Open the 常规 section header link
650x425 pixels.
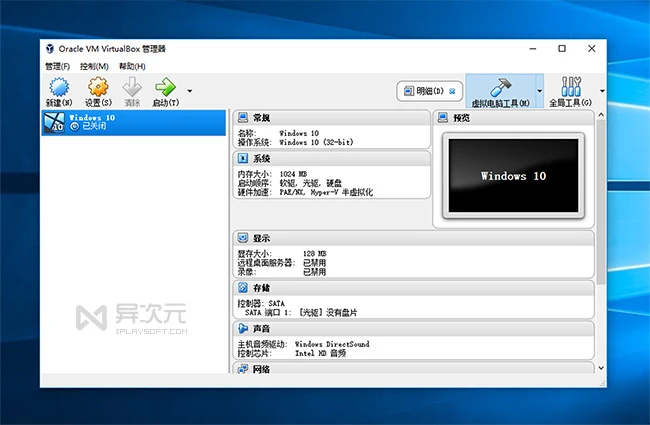point(261,118)
